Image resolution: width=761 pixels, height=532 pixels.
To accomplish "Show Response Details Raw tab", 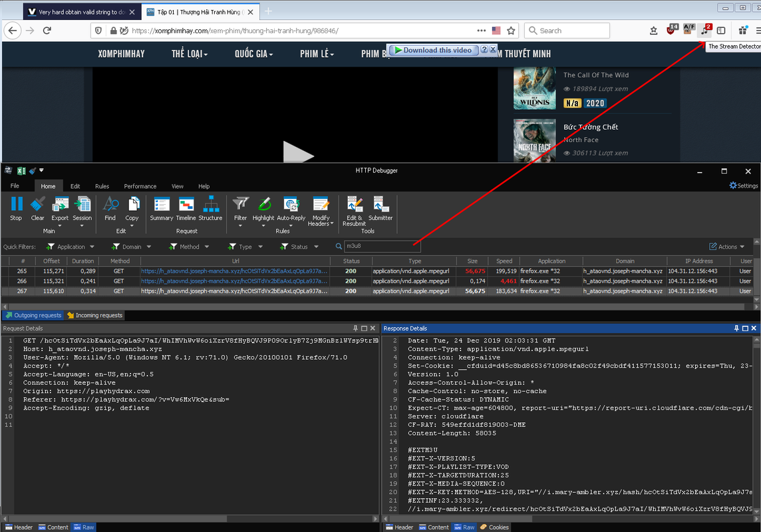I will (464, 527).
